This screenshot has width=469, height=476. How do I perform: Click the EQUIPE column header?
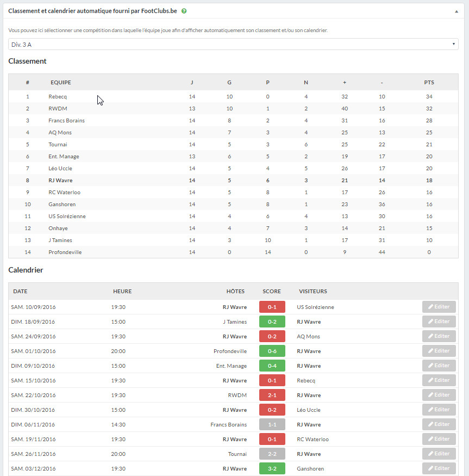point(61,82)
